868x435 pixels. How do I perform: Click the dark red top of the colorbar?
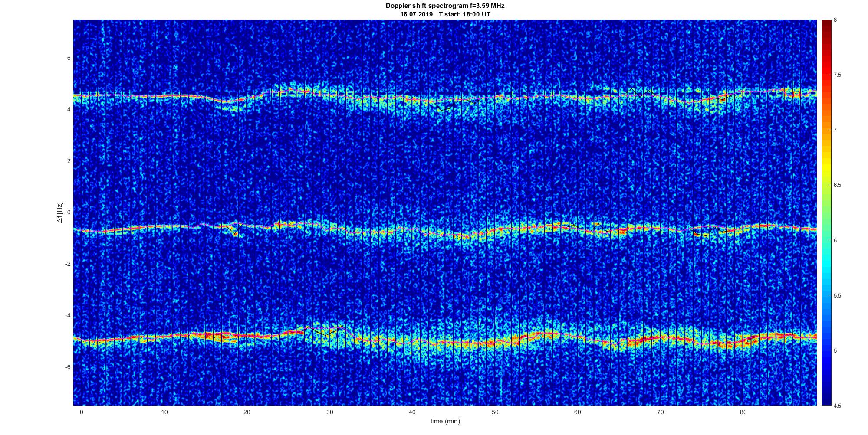coord(826,26)
